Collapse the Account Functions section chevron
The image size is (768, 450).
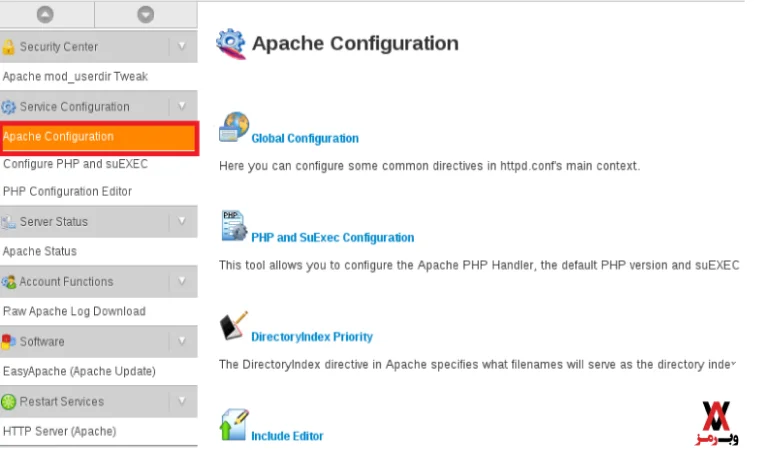tap(182, 281)
